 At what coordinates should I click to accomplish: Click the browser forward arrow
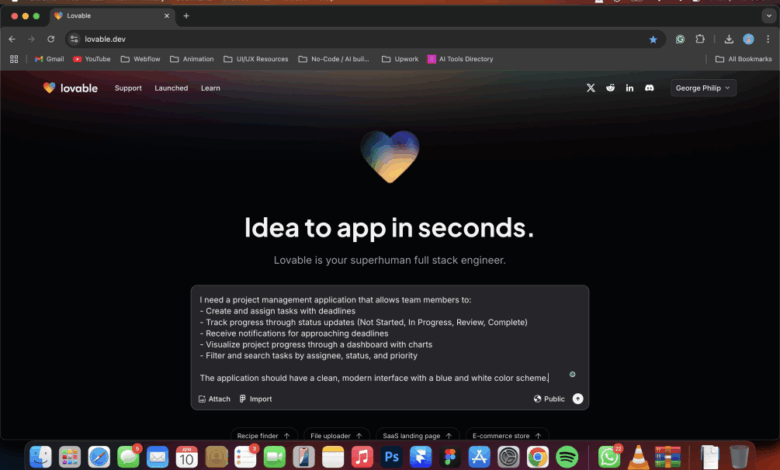[31, 39]
